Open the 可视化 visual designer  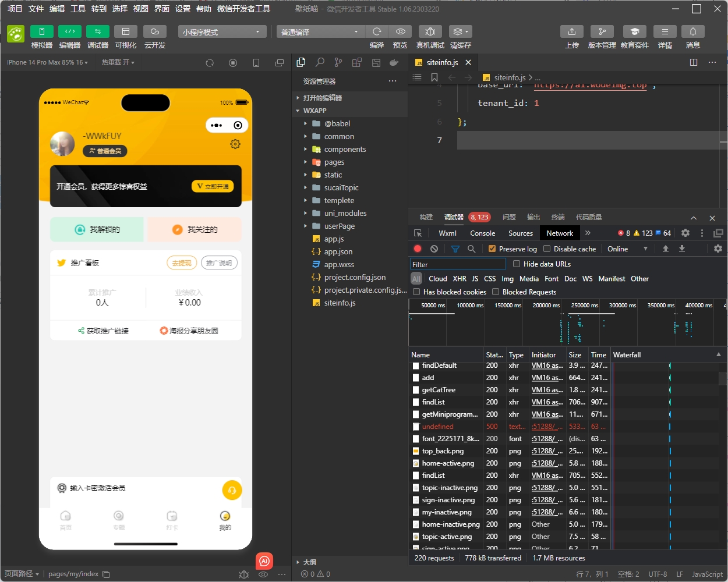126,31
